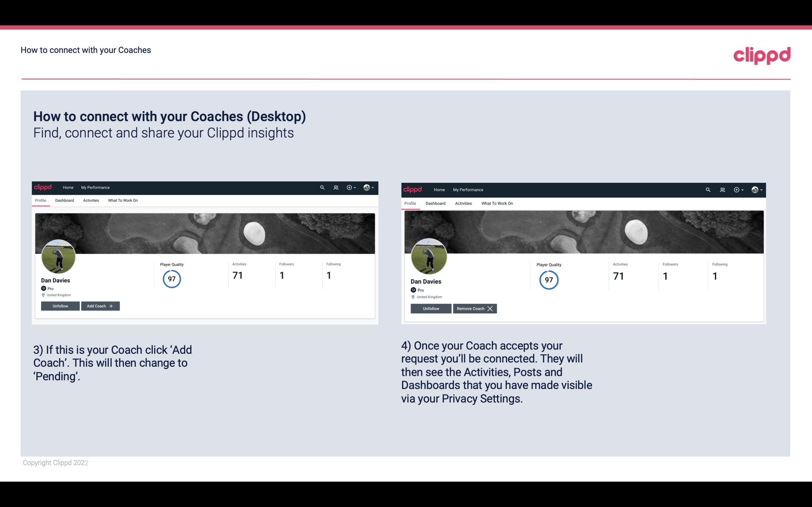
Task: Click the settings gear icon right navbar
Action: point(350,188)
